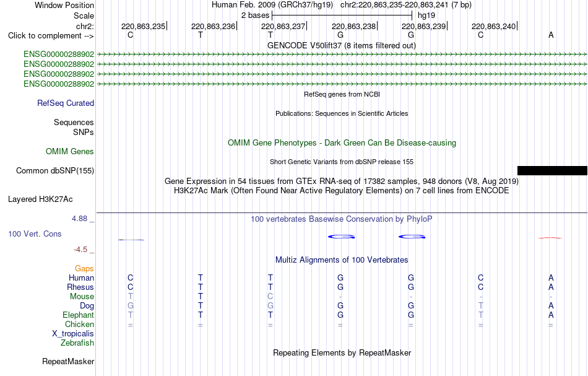This screenshot has height=376, width=588.
Task: Click the Scale label
Action: (84, 15)
